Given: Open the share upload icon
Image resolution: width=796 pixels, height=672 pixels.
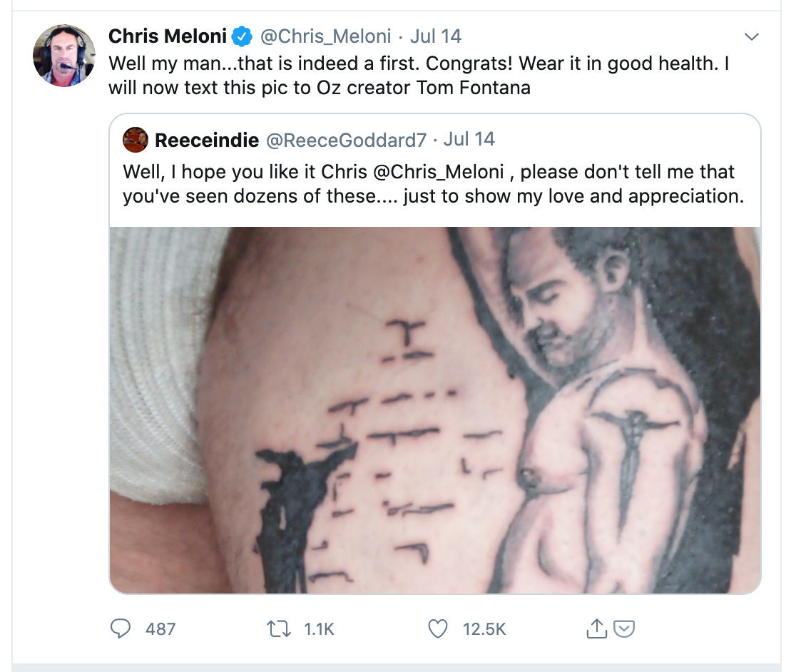Looking at the screenshot, I should point(596,628).
